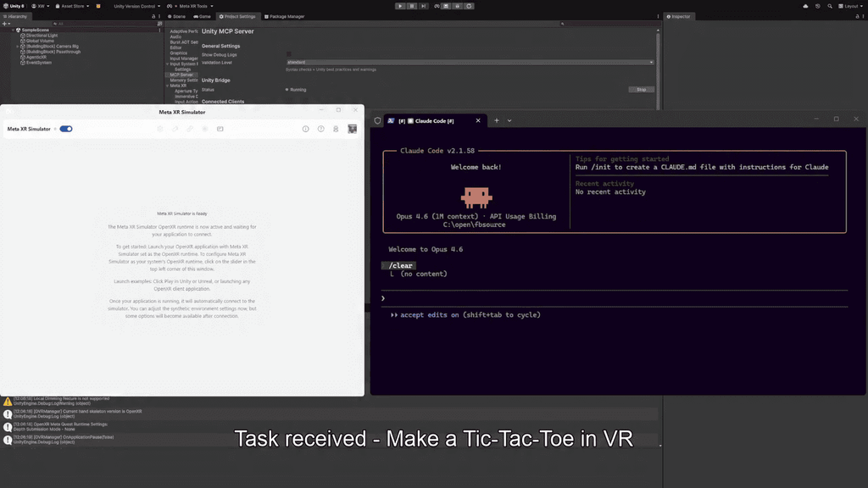Switch to the Game tab
868x488 pixels.
202,17
